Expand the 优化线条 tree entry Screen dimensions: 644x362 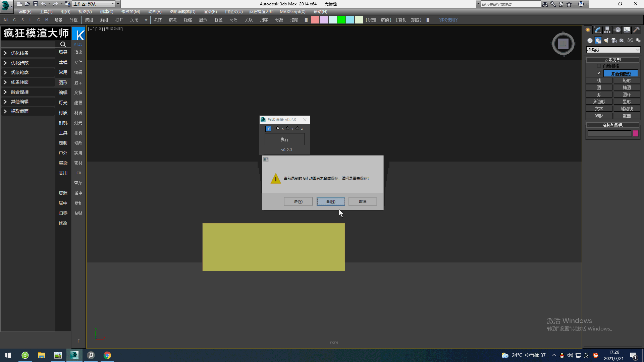pyautogui.click(x=5, y=53)
